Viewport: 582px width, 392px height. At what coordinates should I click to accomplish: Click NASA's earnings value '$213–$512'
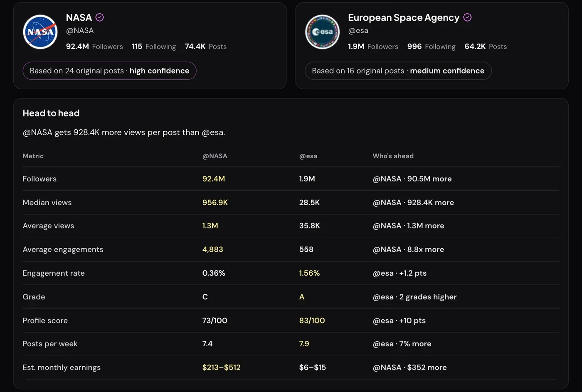[x=222, y=367]
